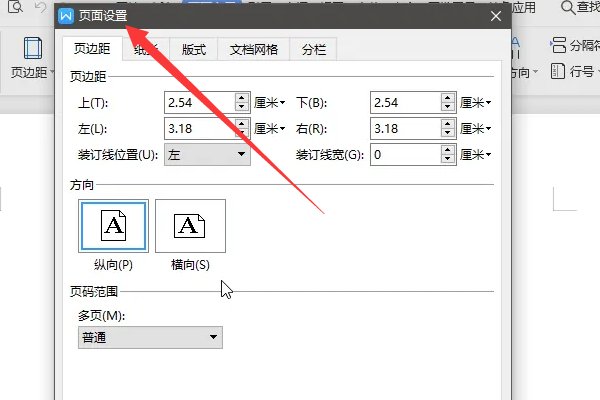The width and height of the screenshot is (600, 400).
Task: Switch to the 分栏 tab
Action: (313, 49)
